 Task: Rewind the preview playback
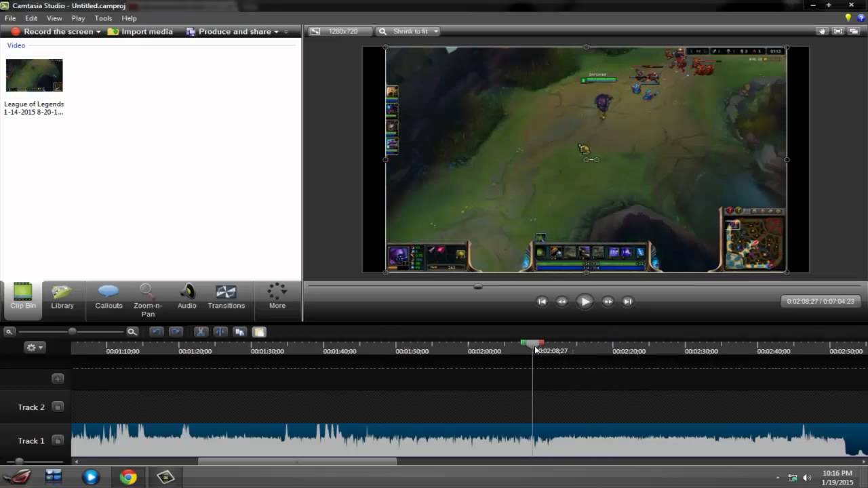tap(561, 302)
